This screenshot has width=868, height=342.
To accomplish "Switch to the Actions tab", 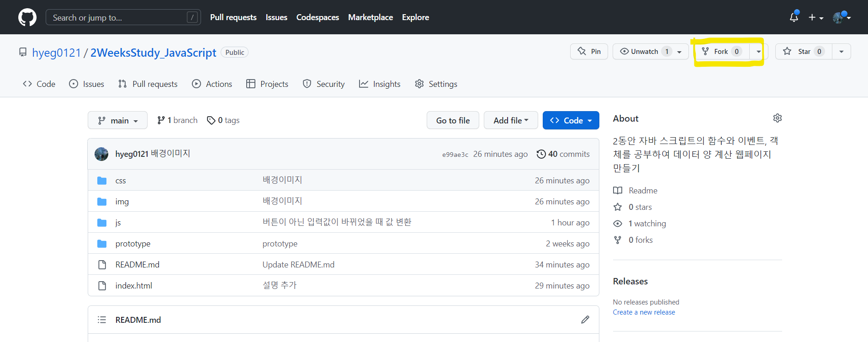I will 212,84.
